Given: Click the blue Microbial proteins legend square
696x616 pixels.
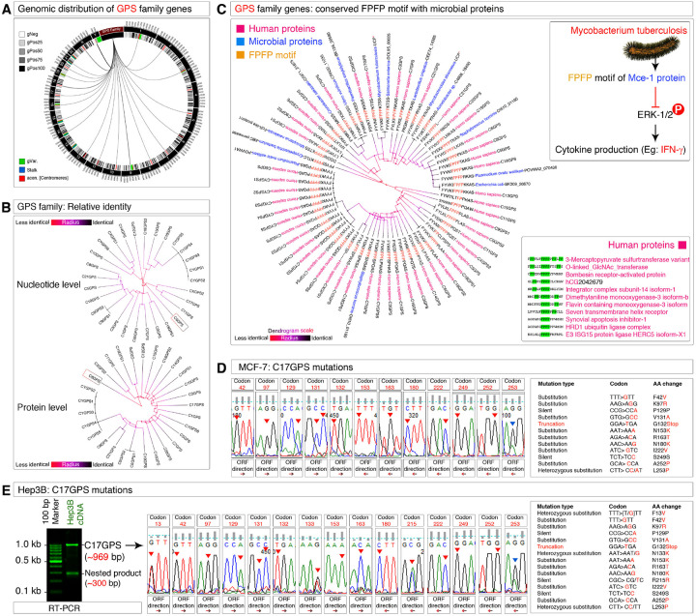Looking at the screenshot, I should pos(240,42).
